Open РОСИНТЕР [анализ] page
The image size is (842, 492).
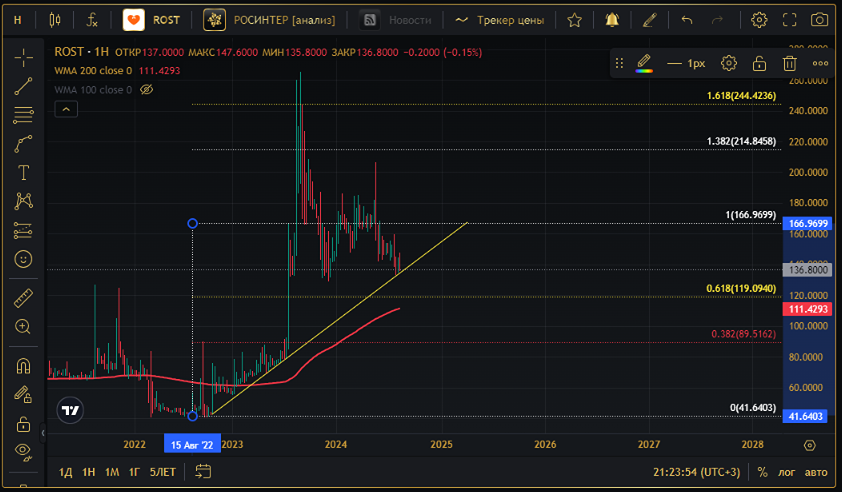[270, 20]
